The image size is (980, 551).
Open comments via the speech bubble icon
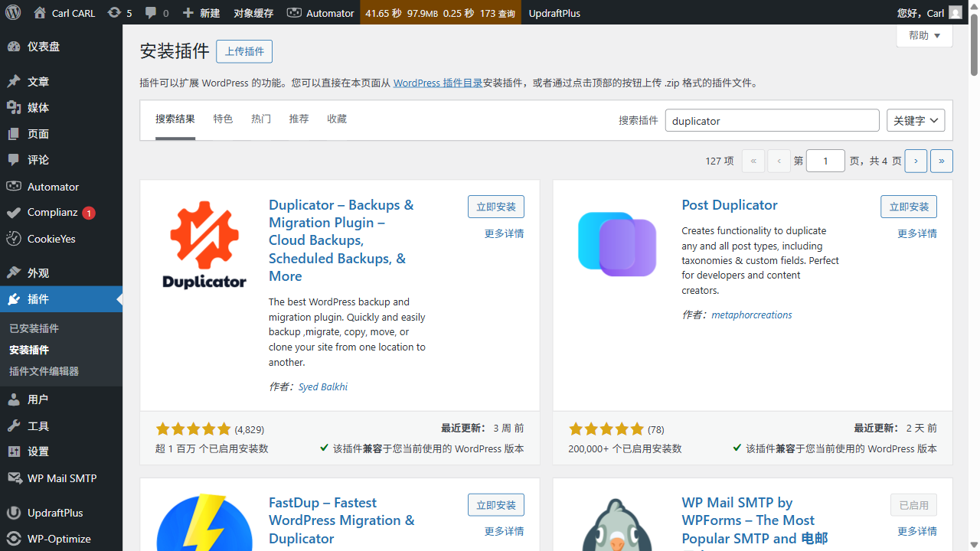click(x=150, y=12)
